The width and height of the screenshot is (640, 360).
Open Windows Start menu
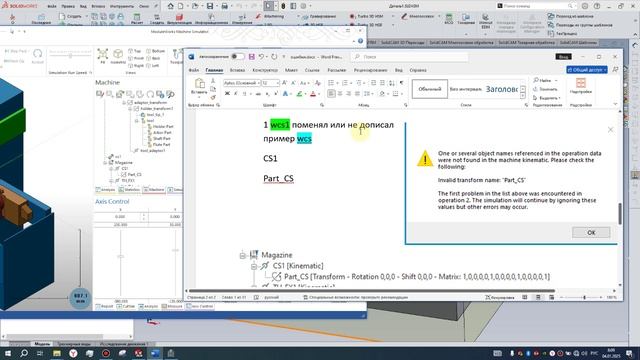tap(8, 353)
